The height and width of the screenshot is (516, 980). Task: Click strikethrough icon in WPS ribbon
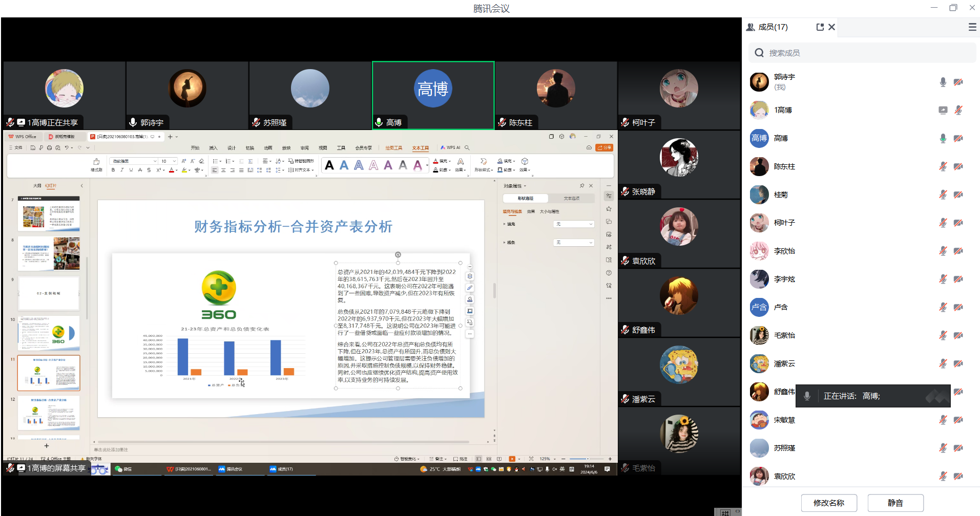pos(140,170)
